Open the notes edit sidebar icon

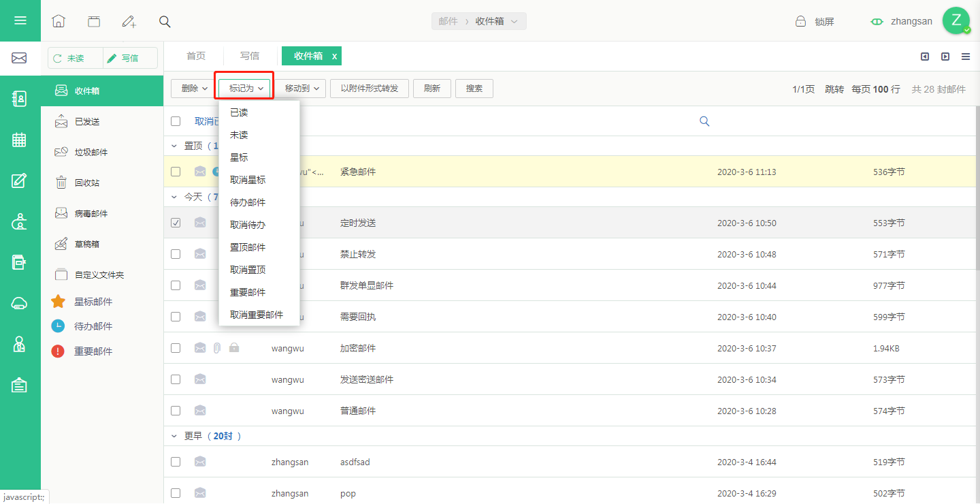pyautogui.click(x=19, y=180)
